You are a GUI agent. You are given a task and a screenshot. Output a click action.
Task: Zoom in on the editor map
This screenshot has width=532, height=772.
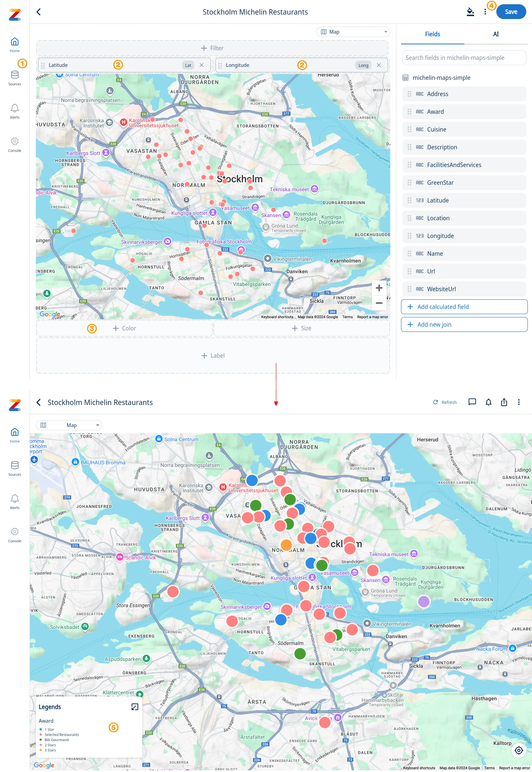tap(379, 288)
